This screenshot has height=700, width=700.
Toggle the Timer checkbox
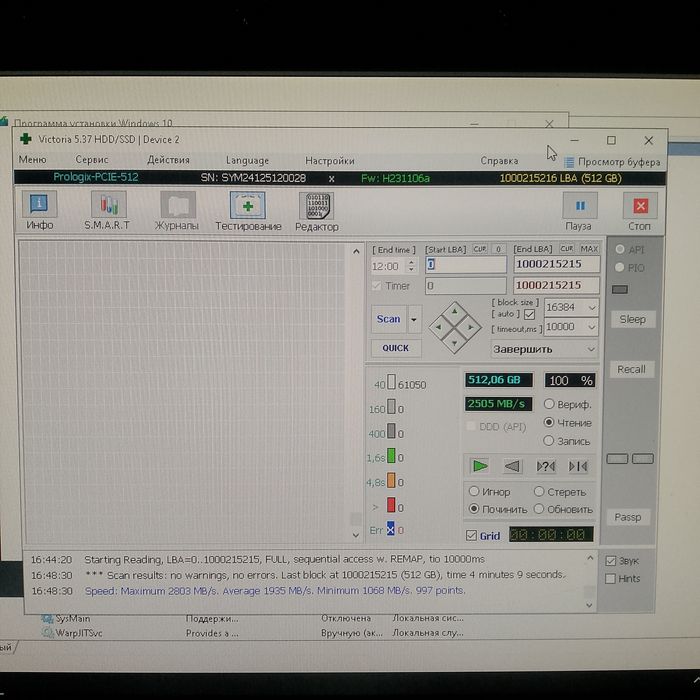click(376, 286)
